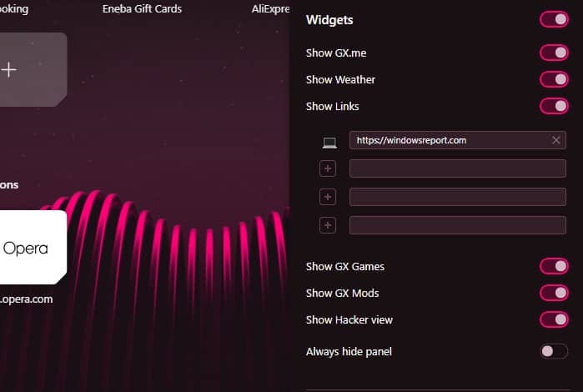The height and width of the screenshot is (392, 583).
Task: Click the Show Links label
Action: (333, 107)
